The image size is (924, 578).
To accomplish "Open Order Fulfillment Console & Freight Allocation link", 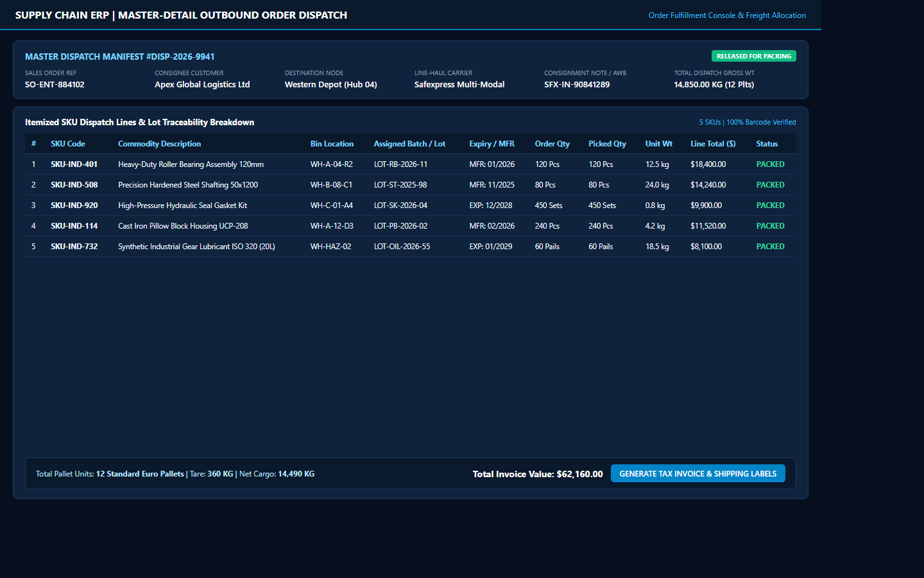I will coord(727,15).
